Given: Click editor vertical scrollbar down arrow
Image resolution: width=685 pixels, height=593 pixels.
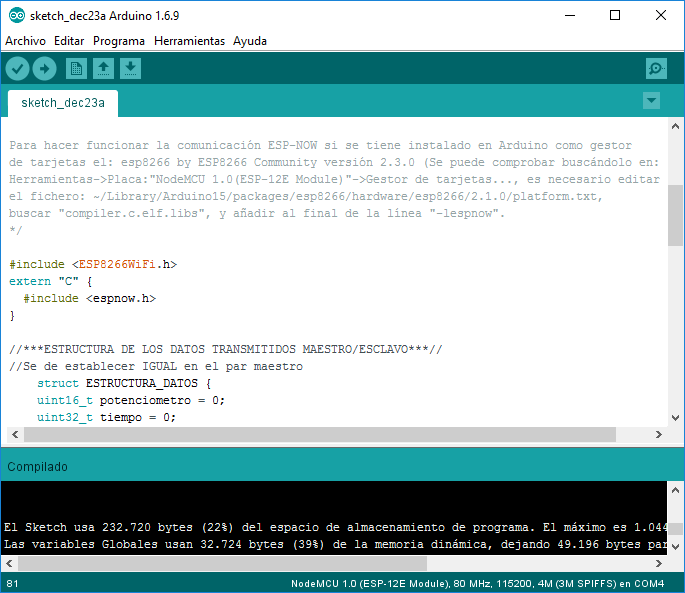Looking at the screenshot, I should point(675,418).
